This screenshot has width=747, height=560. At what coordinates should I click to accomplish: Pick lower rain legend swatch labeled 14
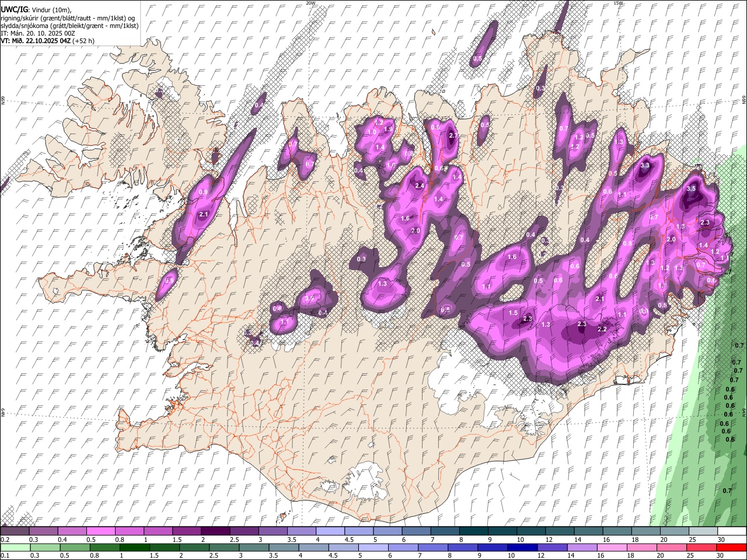[582, 547]
